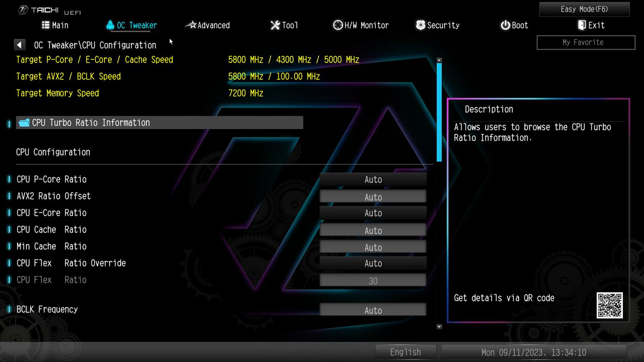Click the Security shield icon

[420, 25]
